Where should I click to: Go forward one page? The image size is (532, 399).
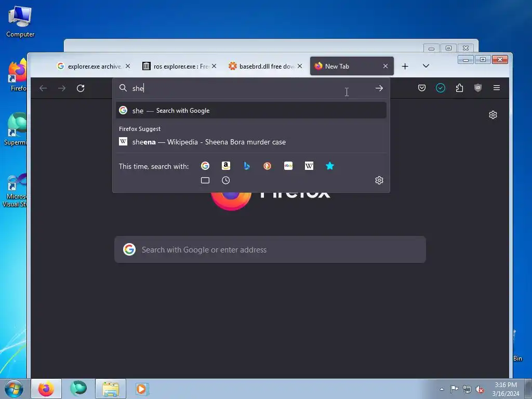pyautogui.click(x=62, y=88)
